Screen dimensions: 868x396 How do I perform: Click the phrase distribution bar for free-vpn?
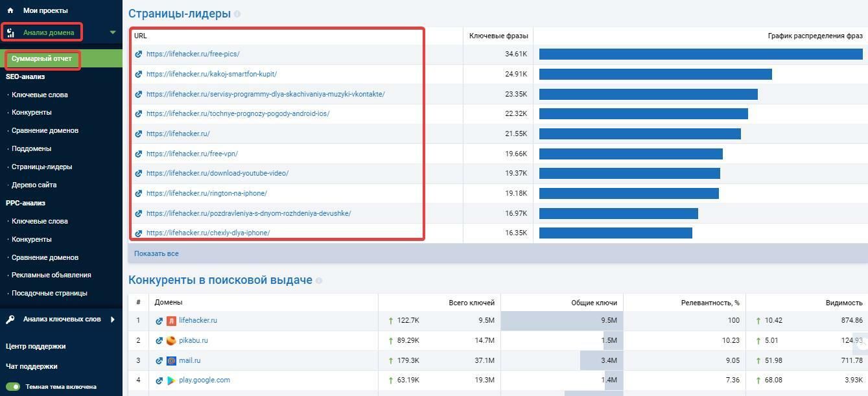[631, 154]
